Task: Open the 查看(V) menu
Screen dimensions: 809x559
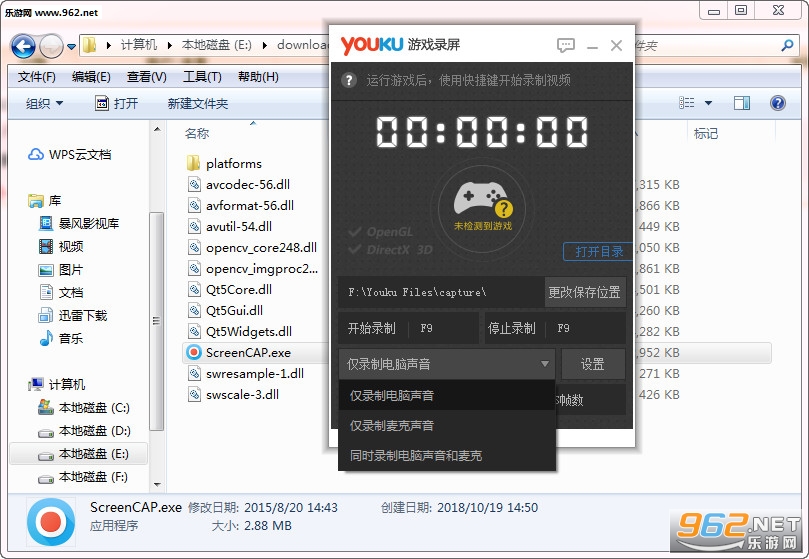Action: (147, 77)
